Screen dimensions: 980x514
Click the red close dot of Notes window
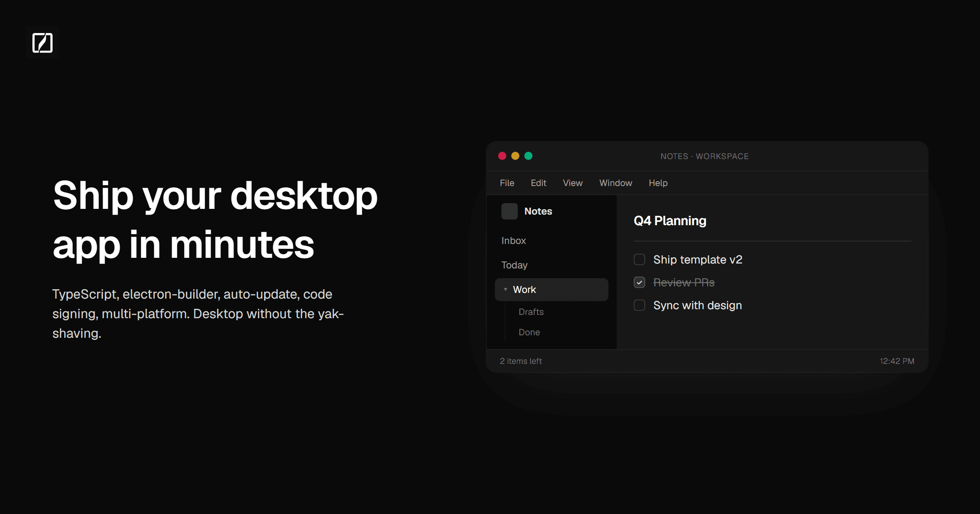[x=502, y=156]
